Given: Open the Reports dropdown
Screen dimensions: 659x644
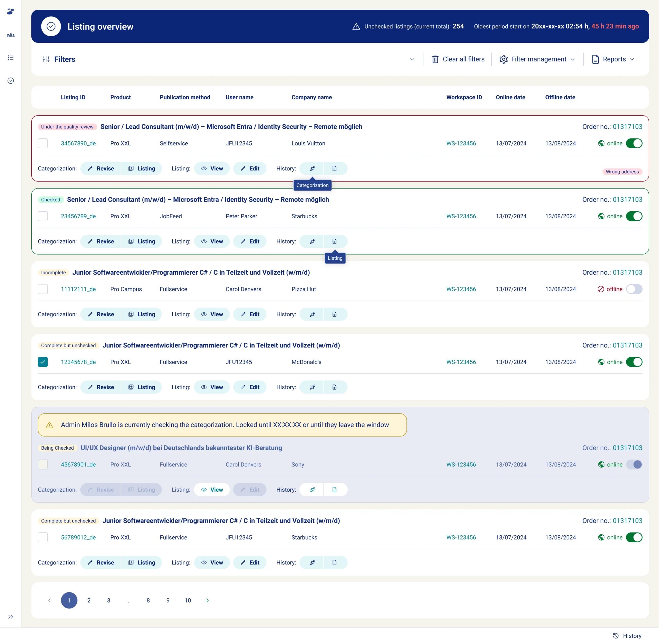Looking at the screenshot, I should 613,59.
